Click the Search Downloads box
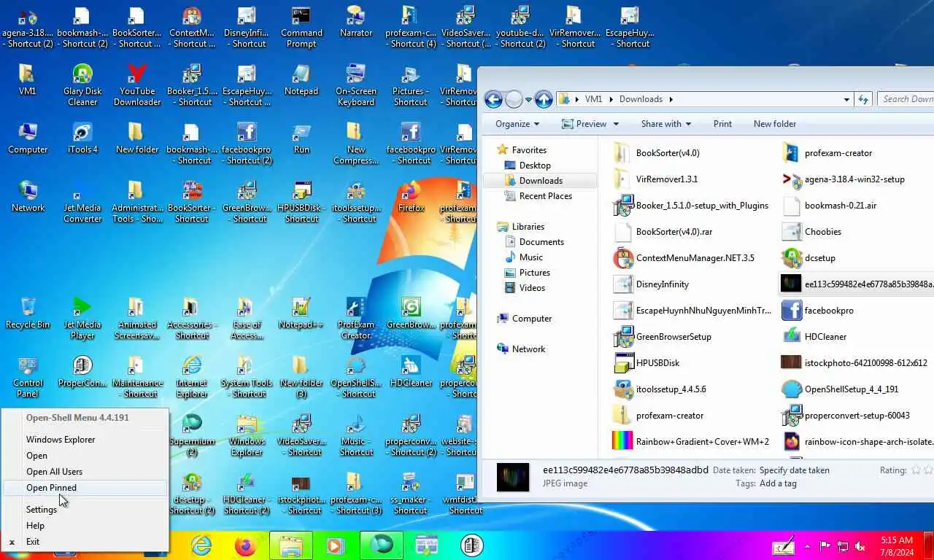 click(x=906, y=99)
